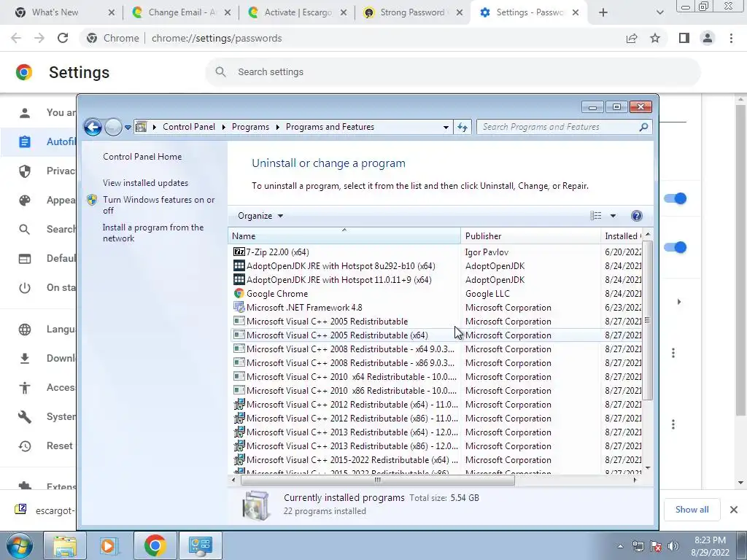747x560 pixels.
Task: Click the Reset settings icon in sidebar
Action: pyautogui.click(x=25, y=446)
